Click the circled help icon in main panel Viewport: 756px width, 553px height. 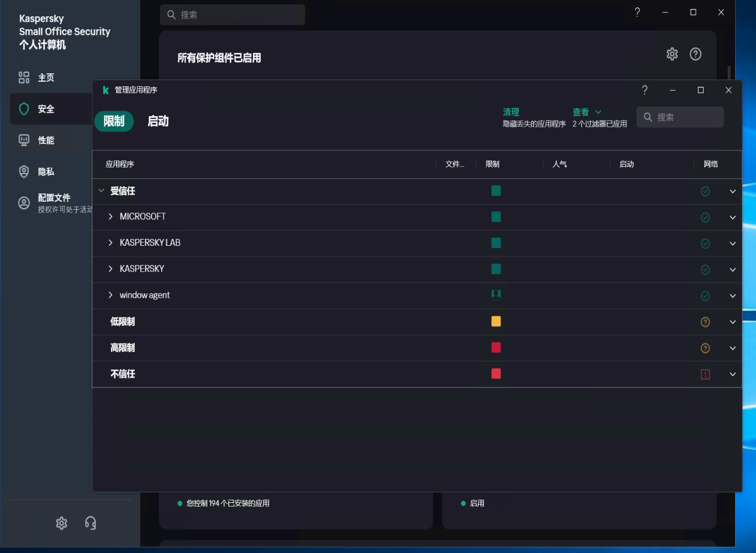pyautogui.click(x=696, y=54)
